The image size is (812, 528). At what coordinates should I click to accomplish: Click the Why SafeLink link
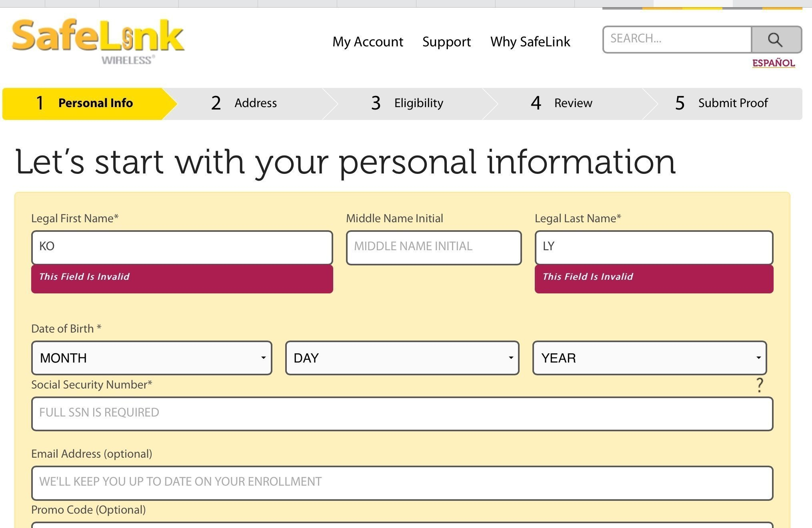(530, 40)
